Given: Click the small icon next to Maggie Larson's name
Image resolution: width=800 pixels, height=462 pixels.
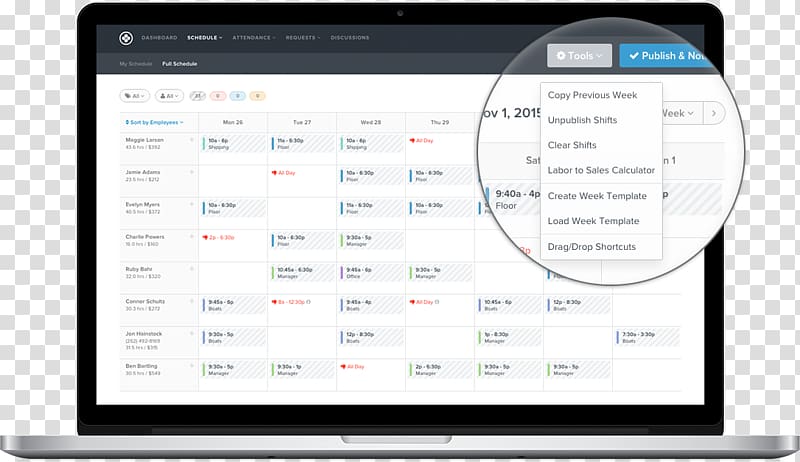Looking at the screenshot, I should click(192, 140).
